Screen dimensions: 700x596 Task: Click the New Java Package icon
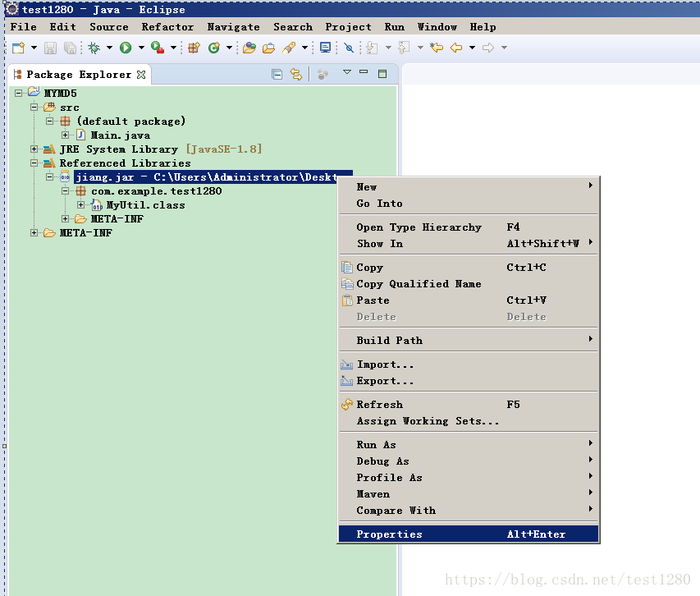pyautogui.click(x=194, y=48)
